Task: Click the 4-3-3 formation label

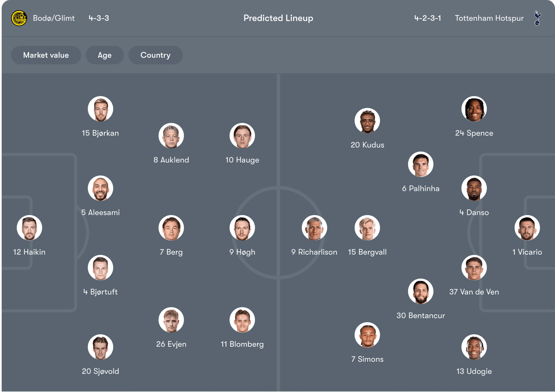Action: 99,18
